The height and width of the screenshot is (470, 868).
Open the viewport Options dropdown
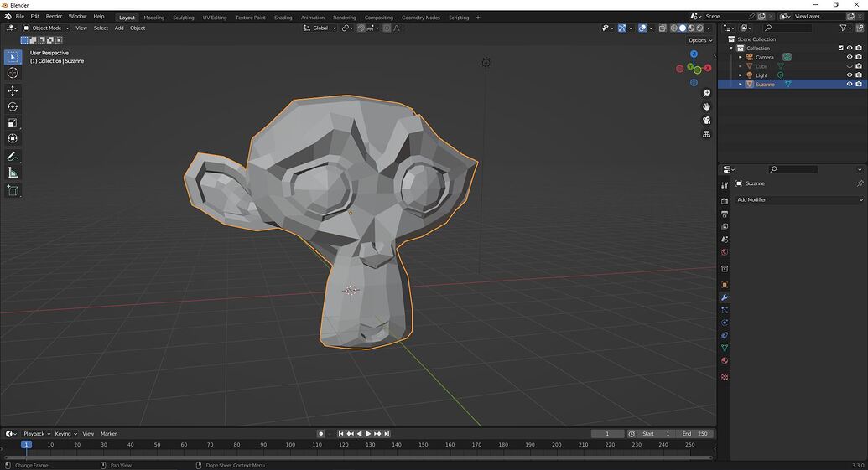[700, 40]
